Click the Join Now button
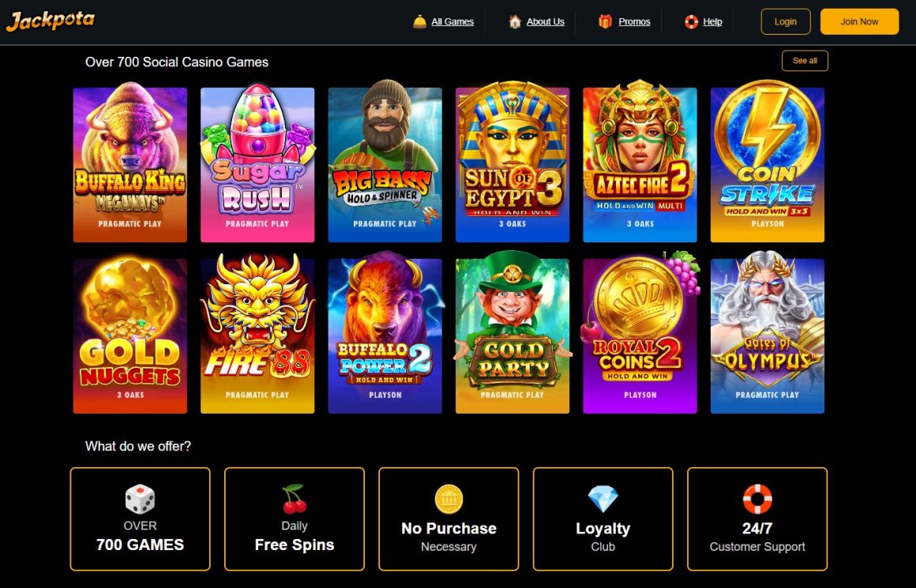916x588 pixels. [x=859, y=21]
